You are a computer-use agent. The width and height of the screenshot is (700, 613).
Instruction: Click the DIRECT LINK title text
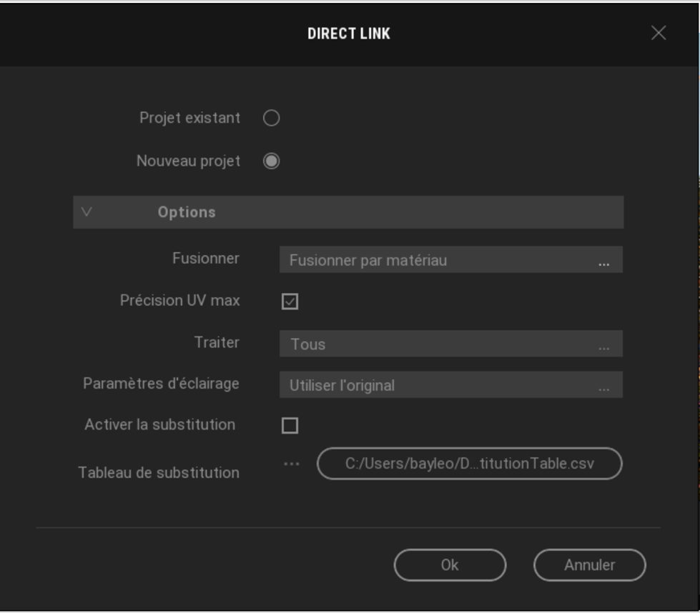(x=349, y=34)
